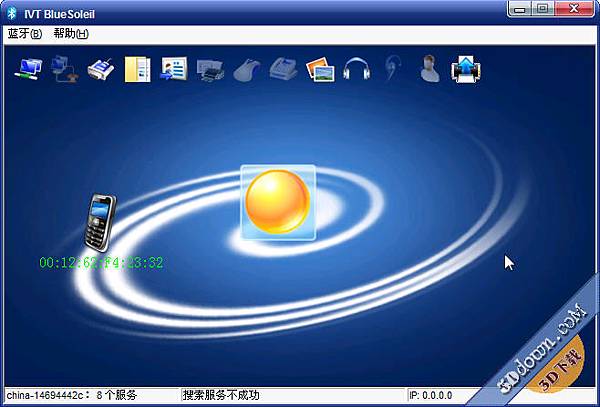Click the IP: 0.0.0.0 status field
600x407 pixels.
coord(430,395)
